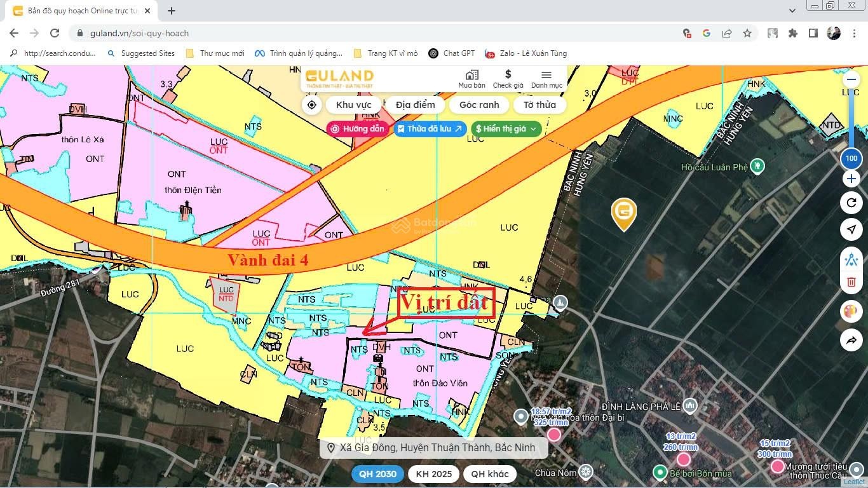Select the Khu vực search tab

point(354,105)
